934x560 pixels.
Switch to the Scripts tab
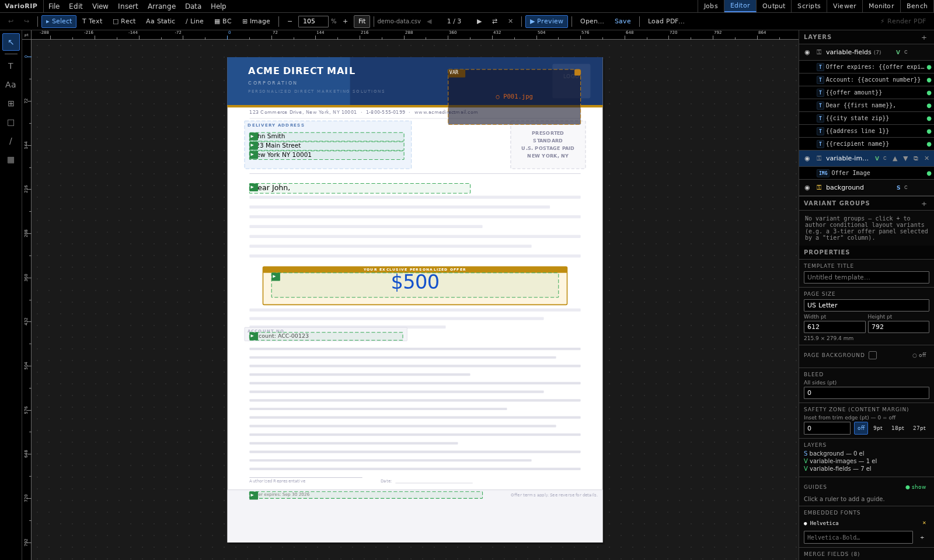pos(809,6)
